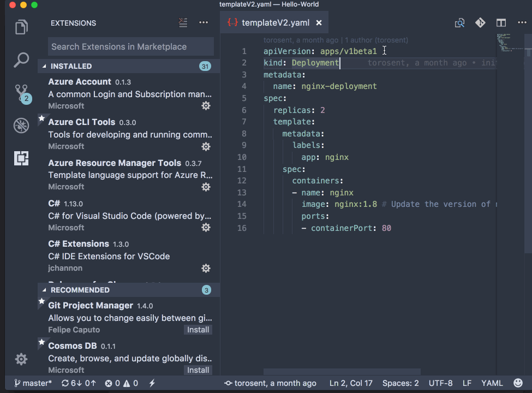Open the editor's more actions ellipsis menu
Viewport: 532px width, 393px height.
(521, 23)
